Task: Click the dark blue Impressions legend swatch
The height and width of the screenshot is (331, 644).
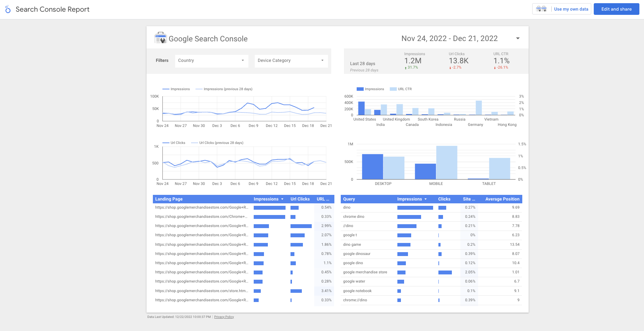Action: (x=360, y=89)
